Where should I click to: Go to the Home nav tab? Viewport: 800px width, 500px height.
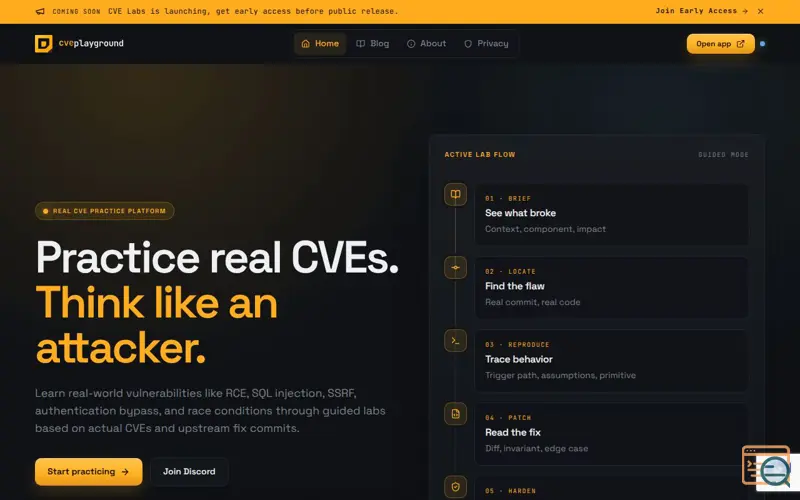pos(320,44)
